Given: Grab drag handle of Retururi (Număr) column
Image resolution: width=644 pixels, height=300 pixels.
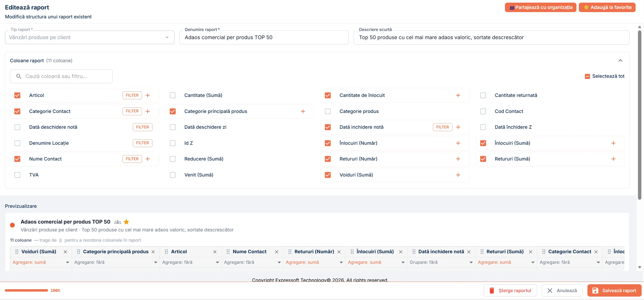Looking at the screenshot, I should pos(290,252).
